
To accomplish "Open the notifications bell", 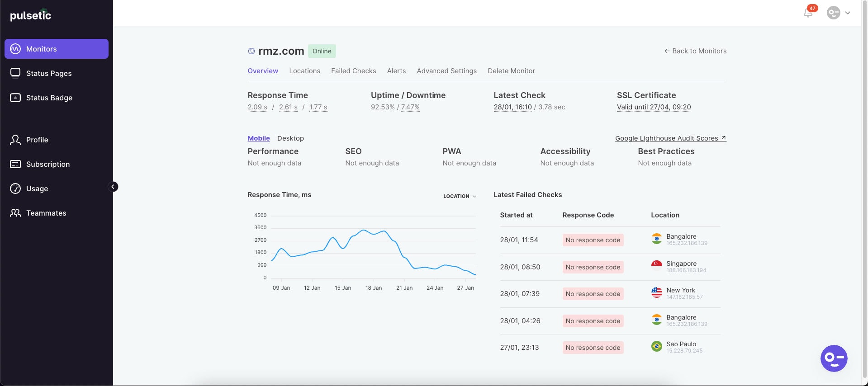I will point(808,13).
